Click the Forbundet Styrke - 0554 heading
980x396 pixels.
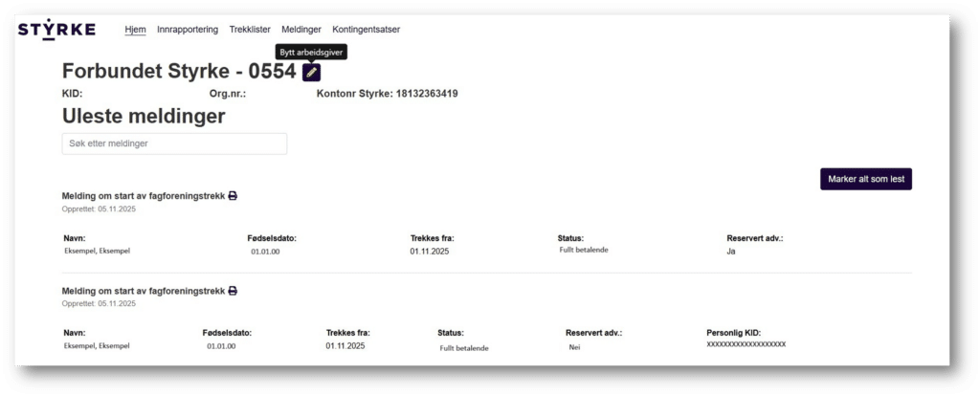pos(179,71)
